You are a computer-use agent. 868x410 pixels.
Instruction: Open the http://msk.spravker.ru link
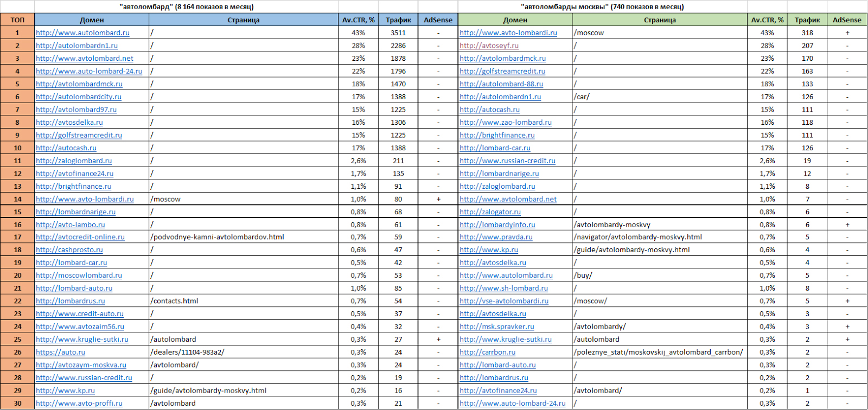[x=497, y=326]
